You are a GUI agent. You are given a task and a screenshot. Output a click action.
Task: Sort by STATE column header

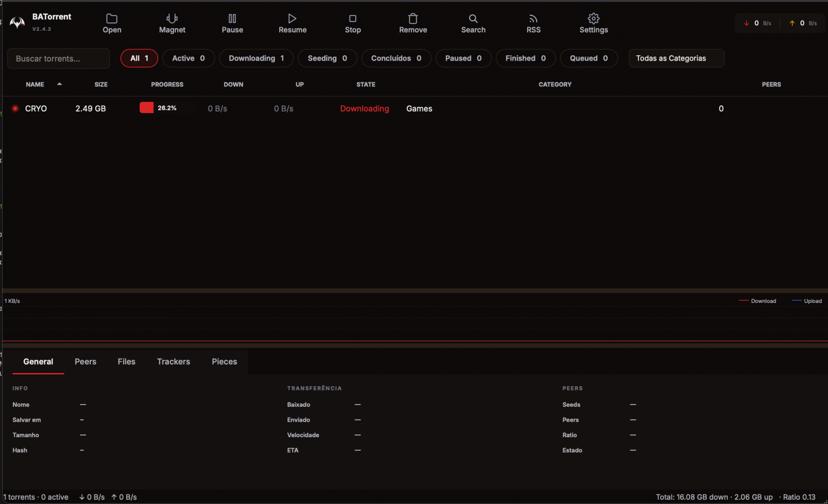coord(366,84)
